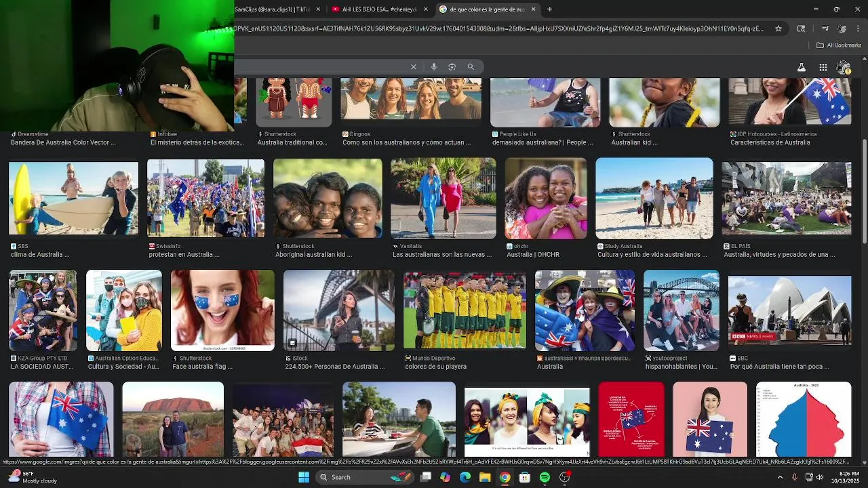Viewport: 868px width, 488px height.
Task: Open the Chrome media control button
Action: click(x=825, y=28)
